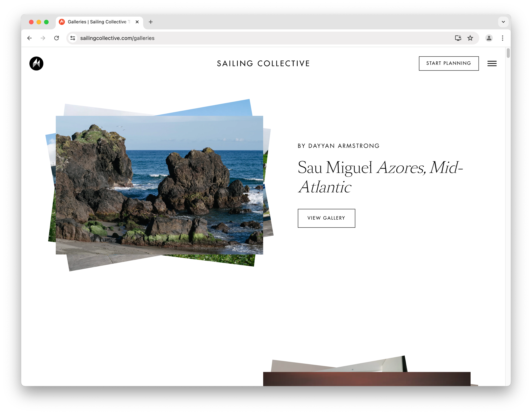Expand the tab search dropdown chevron

[503, 22]
